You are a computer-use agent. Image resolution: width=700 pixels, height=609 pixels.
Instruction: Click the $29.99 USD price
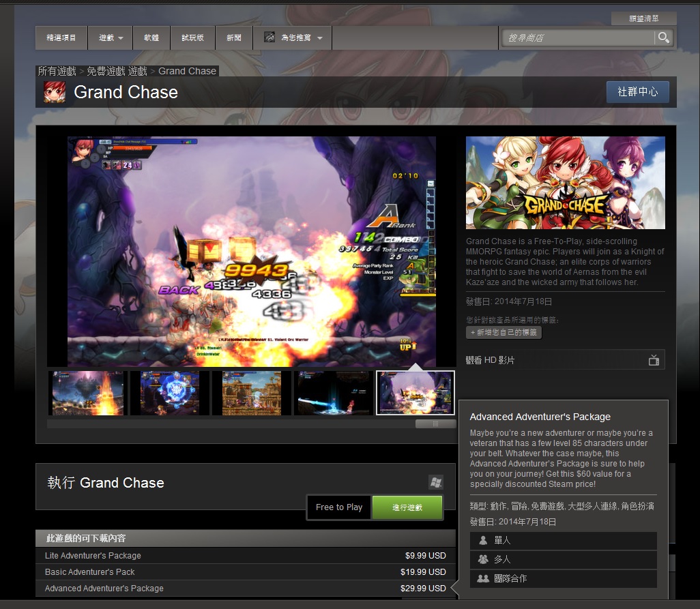pyautogui.click(x=423, y=589)
